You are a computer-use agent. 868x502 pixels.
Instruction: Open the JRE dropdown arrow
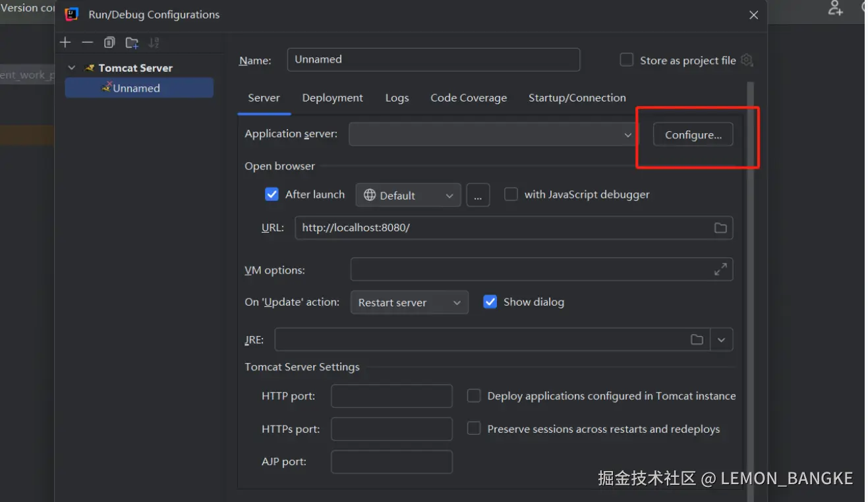click(x=721, y=340)
